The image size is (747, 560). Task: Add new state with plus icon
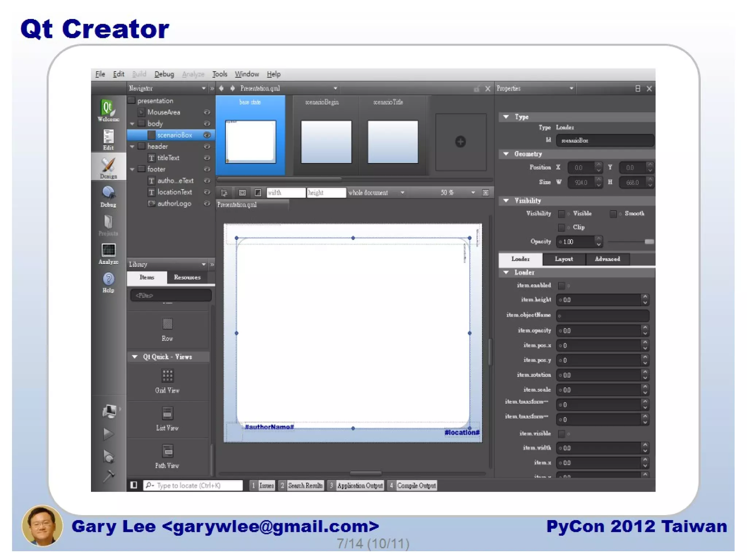tap(460, 142)
